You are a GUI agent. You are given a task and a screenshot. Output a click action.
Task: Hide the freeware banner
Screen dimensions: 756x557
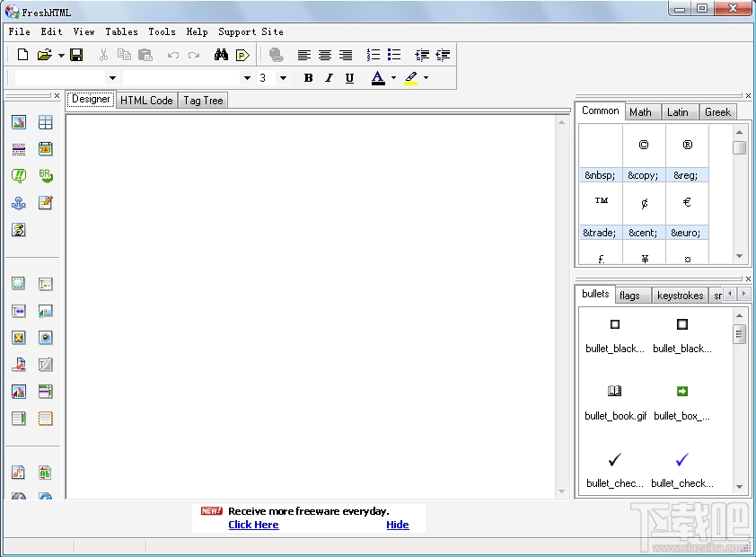coord(397,525)
